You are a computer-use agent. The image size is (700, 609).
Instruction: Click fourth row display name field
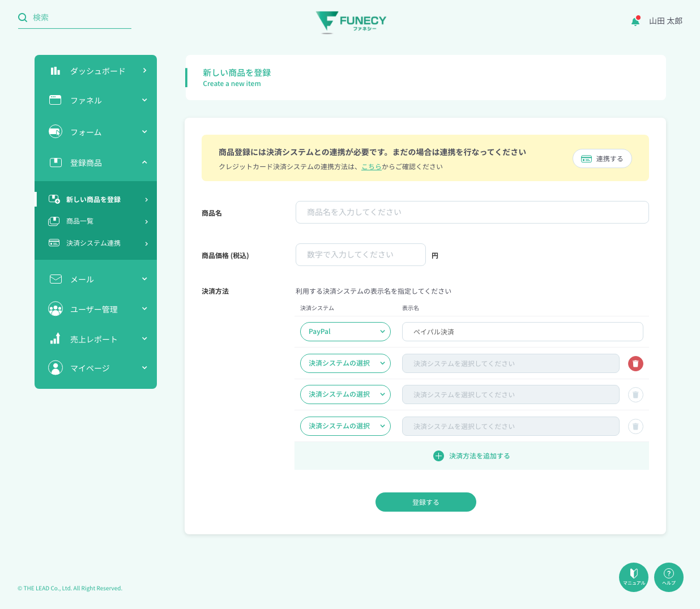click(511, 426)
